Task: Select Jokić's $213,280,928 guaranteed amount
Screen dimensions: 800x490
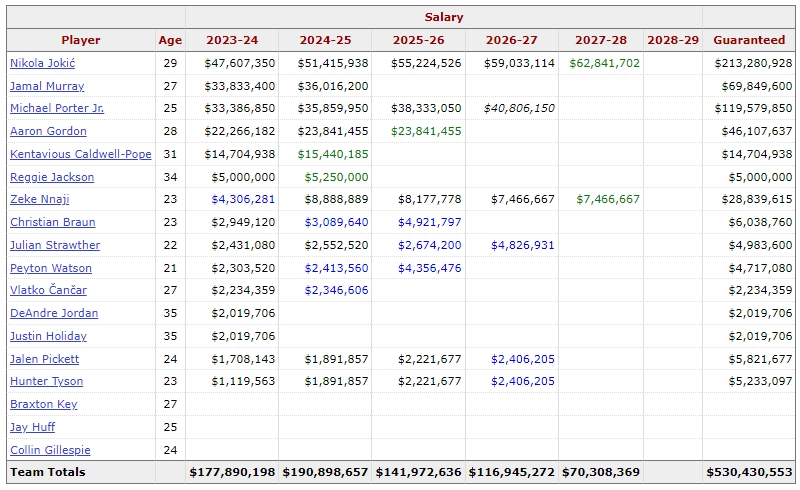Action: (753, 63)
